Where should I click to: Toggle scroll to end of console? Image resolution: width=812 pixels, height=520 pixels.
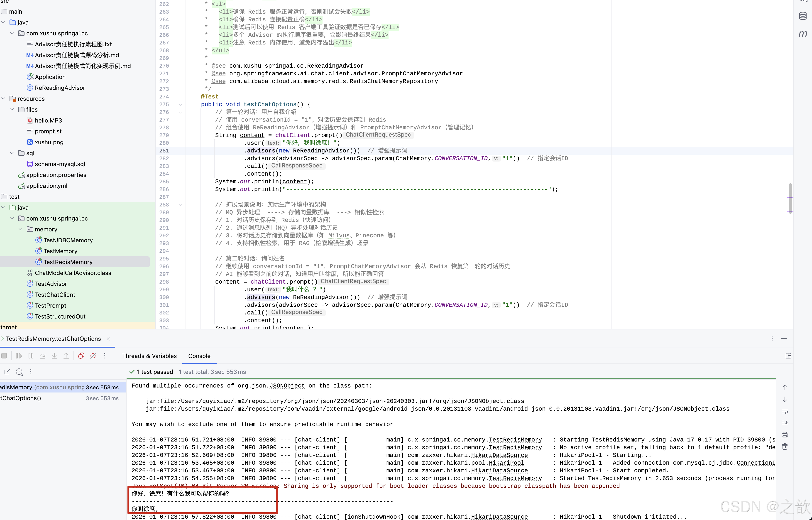pyautogui.click(x=785, y=423)
